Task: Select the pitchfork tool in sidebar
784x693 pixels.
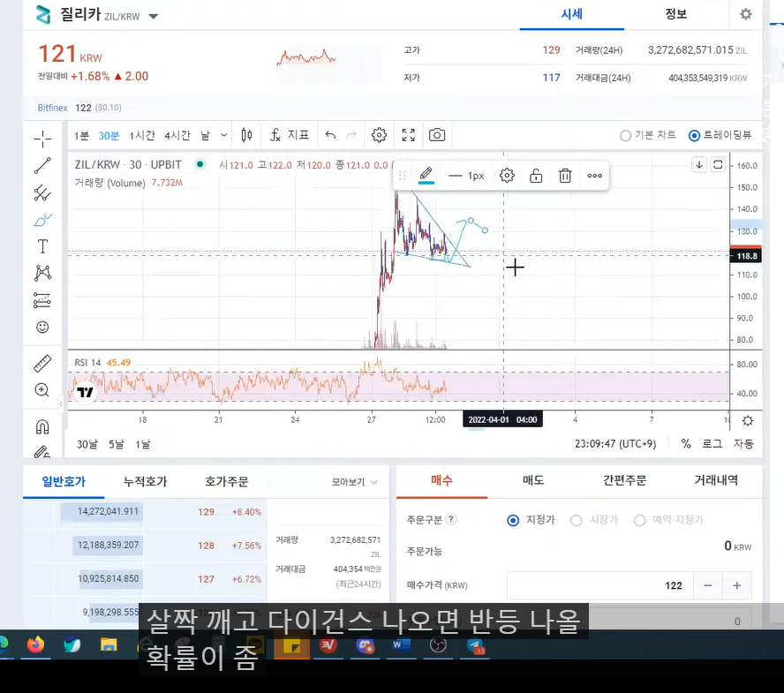Action: pyautogui.click(x=42, y=192)
